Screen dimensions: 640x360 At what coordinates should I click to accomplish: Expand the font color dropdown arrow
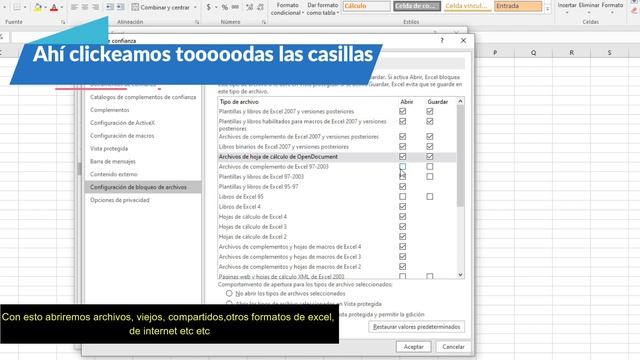click(61, 7)
